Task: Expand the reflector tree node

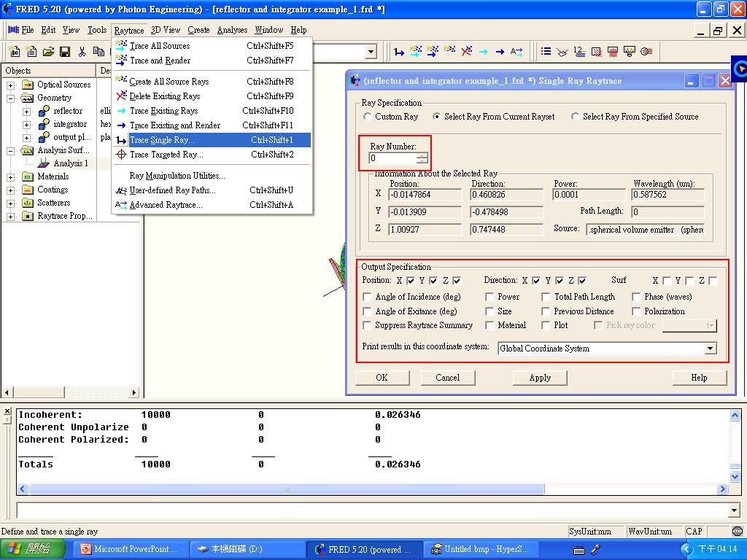Action: pos(27,112)
